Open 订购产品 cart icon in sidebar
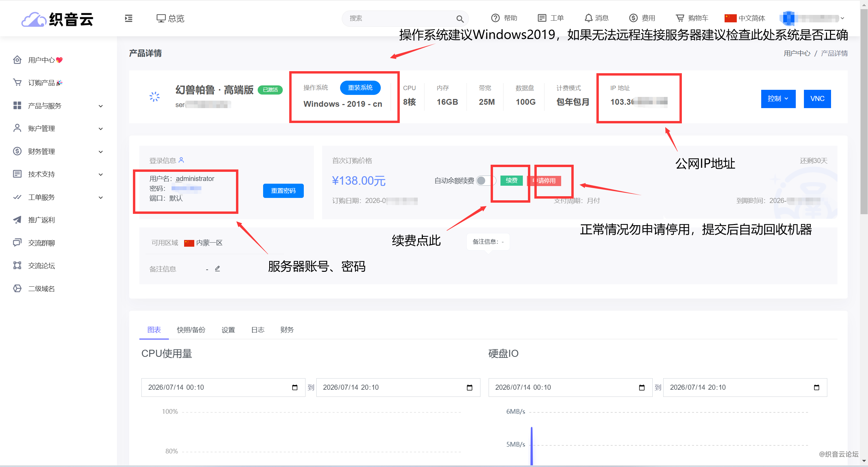The height and width of the screenshot is (467, 868). (17, 83)
